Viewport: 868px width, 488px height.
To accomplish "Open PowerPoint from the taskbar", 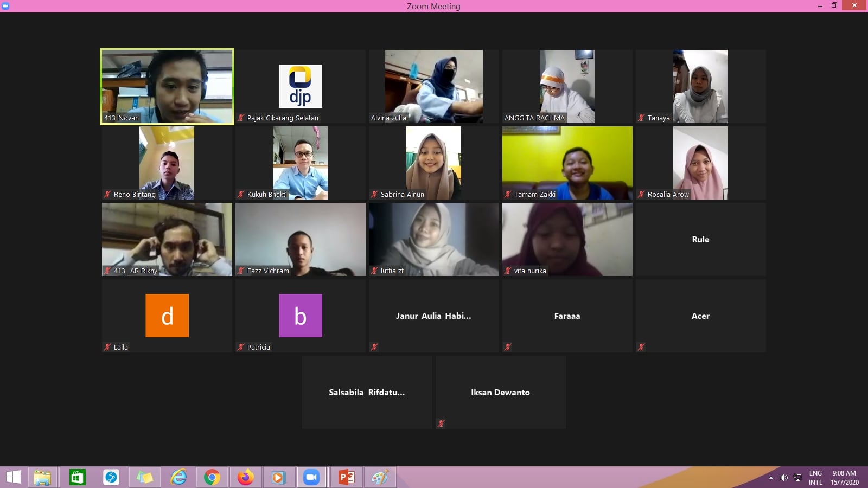I will [x=346, y=477].
